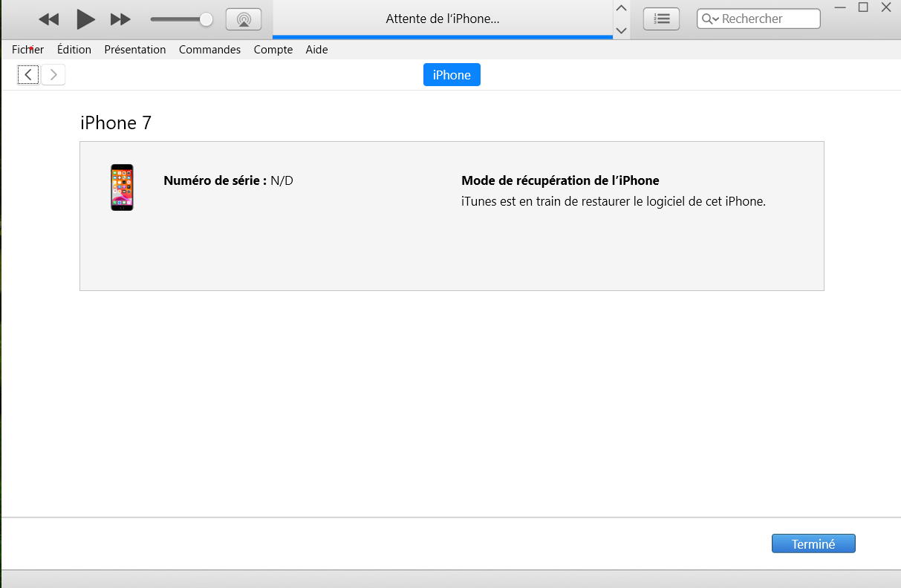Open the Édition menu
The image size is (901, 588).
pos(74,50)
